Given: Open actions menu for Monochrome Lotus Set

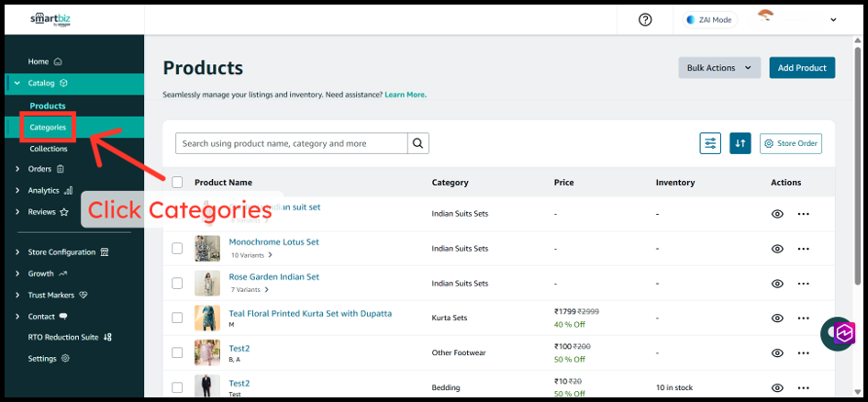Looking at the screenshot, I should 804,249.
